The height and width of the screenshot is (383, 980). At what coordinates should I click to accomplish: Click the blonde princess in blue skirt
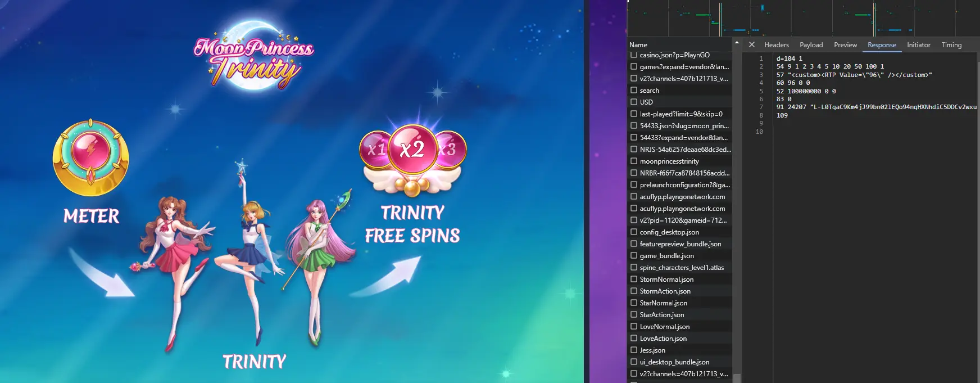pos(250,253)
